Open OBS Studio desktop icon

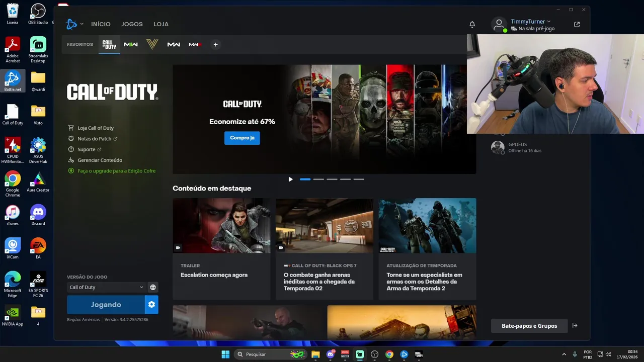click(38, 14)
